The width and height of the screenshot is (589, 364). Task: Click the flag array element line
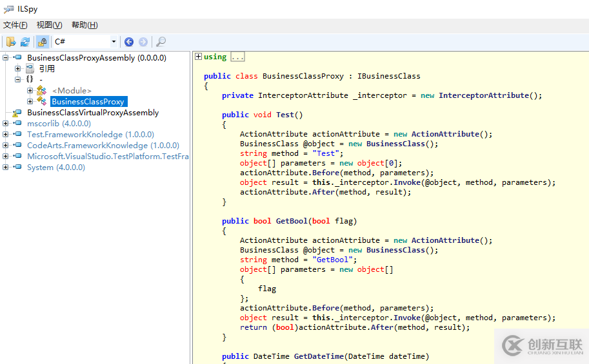tap(267, 289)
